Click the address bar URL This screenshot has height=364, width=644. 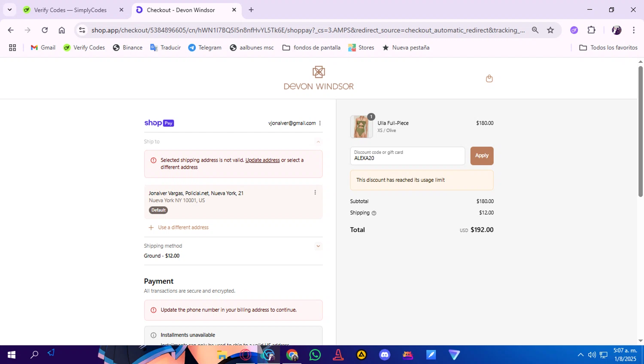tap(308, 30)
